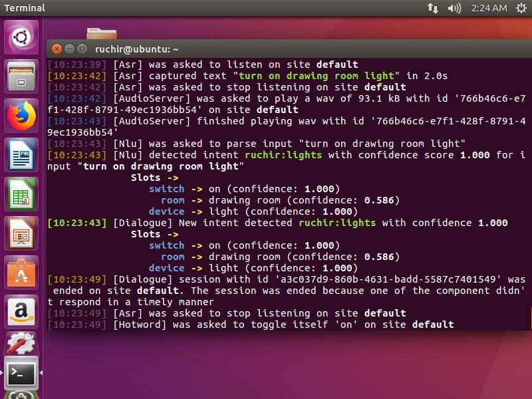Open LibreOffice Calc spreadsheet
This screenshot has width=532, height=399.
coord(21,194)
